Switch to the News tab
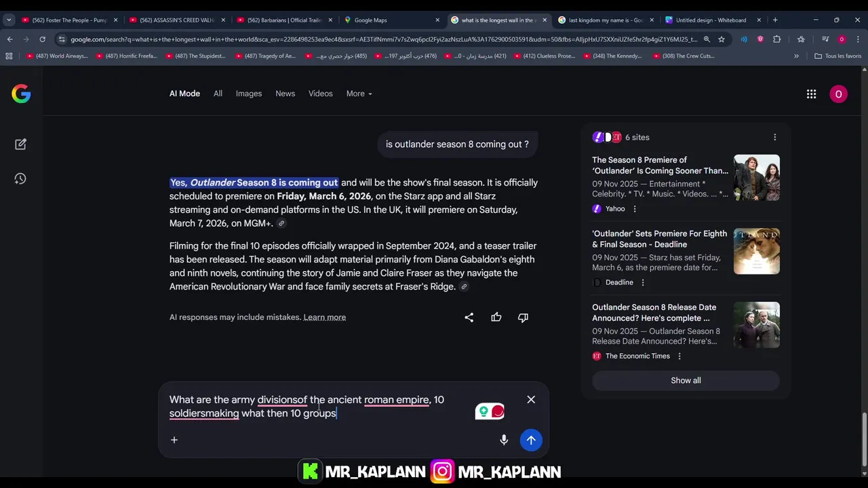Image resolution: width=868 pixels, height=488 pixels. click(x=285, y=94)
